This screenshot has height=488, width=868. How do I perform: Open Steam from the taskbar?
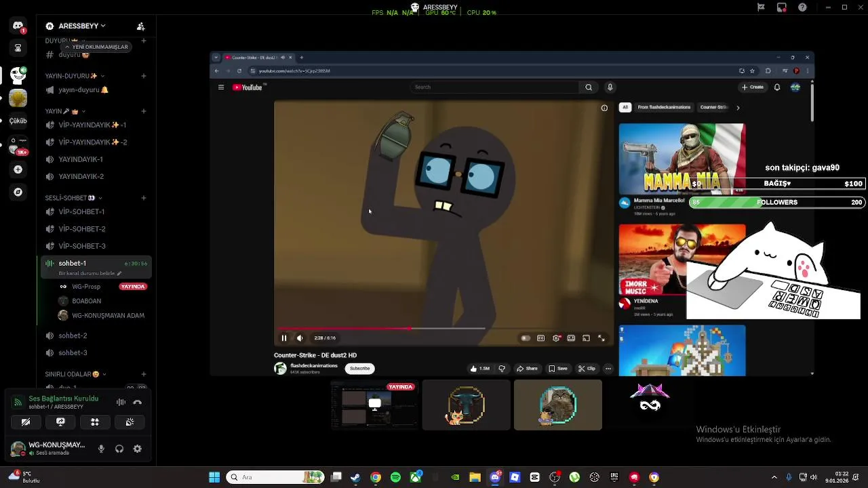tap(355, 477)
